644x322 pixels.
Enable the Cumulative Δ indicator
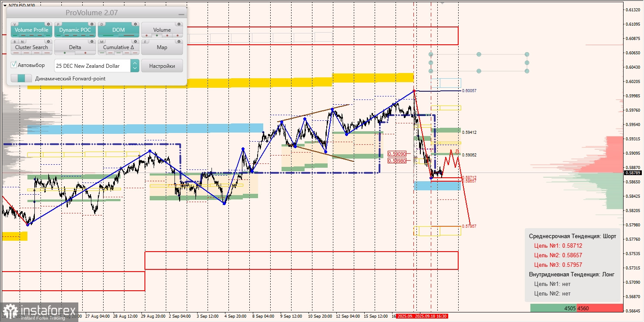click(118, 47)
